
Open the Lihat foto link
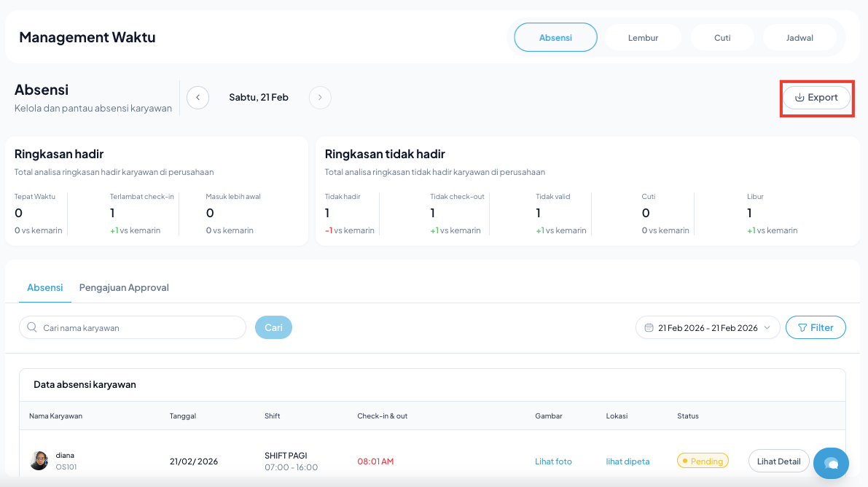pyautogui.click(x=553, y=461)
